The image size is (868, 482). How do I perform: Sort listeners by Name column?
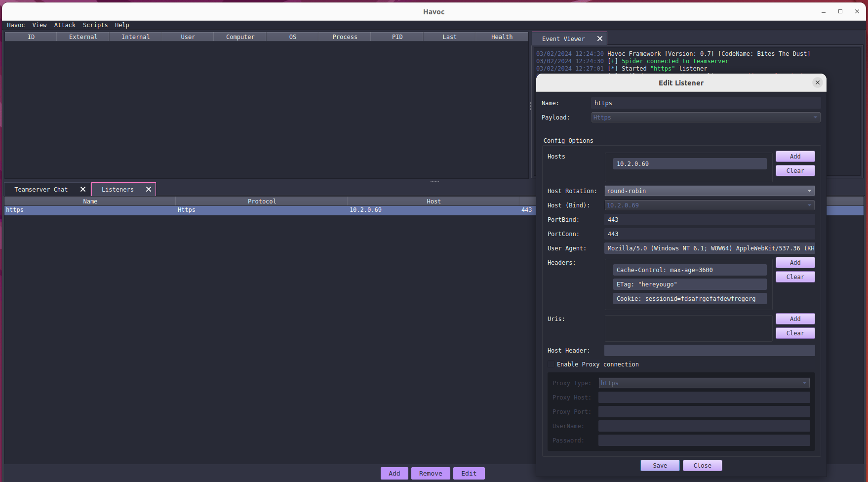click(x=90, y=201)
